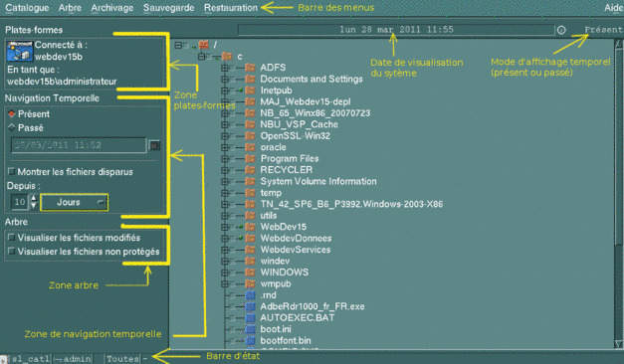Click the clock icon next to Présent

561,30
